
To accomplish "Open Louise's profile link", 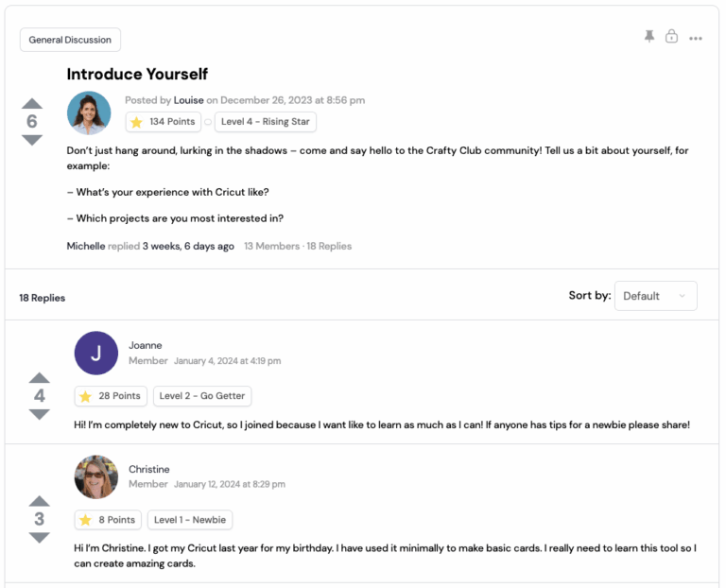I will click(x=188, y=100).
